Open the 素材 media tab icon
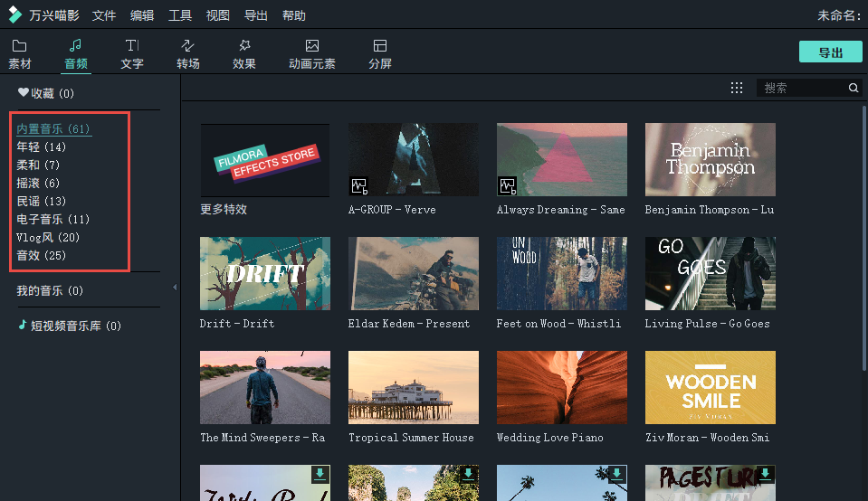Viewport: 868px width, 501px height. click(x=19, y=46)
